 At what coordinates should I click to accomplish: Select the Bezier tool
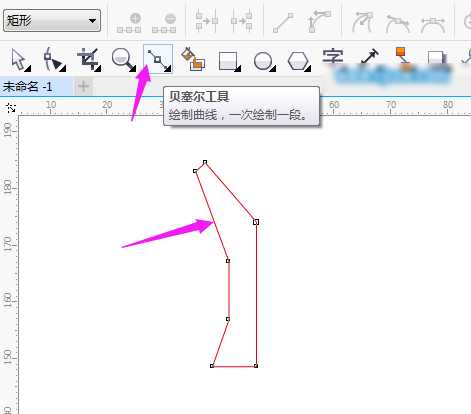pos(158,59)
